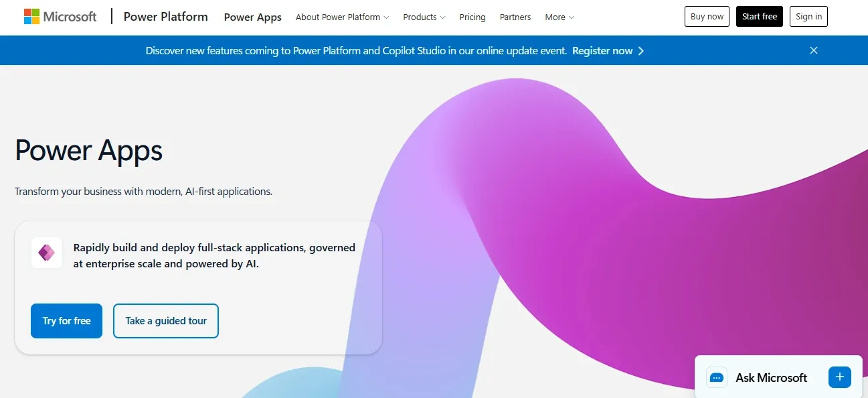Go to the Partners page
Viewport: 868px width, 398px height.
tap(515, 17)
